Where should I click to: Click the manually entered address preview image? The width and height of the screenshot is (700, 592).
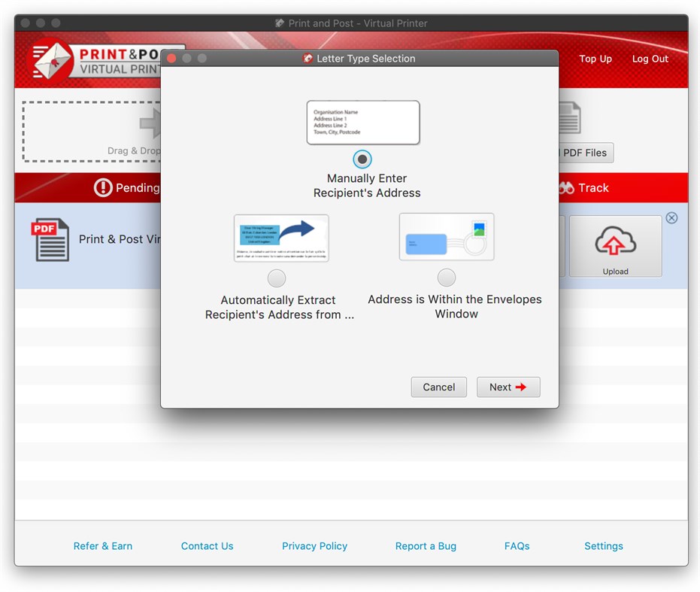click(x=363, y=123)
